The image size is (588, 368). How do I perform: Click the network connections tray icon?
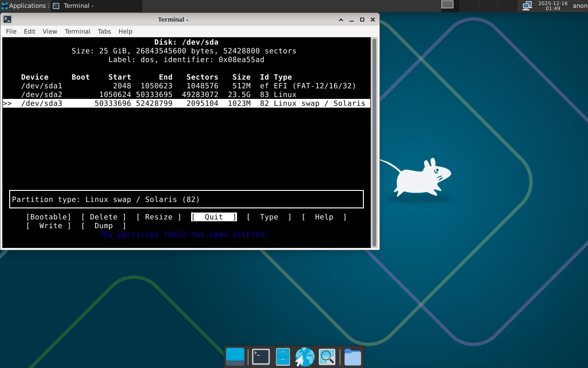pyautogui.click(x=527, y=6)
